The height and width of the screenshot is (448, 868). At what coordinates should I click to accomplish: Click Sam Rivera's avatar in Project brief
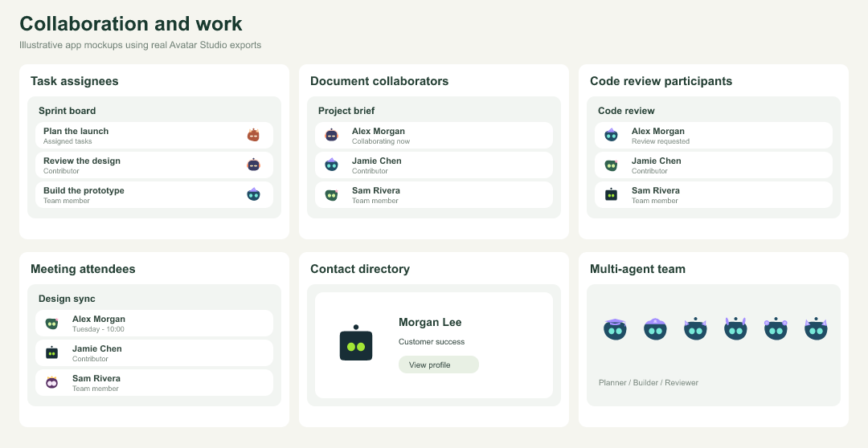tap(332, 194)
